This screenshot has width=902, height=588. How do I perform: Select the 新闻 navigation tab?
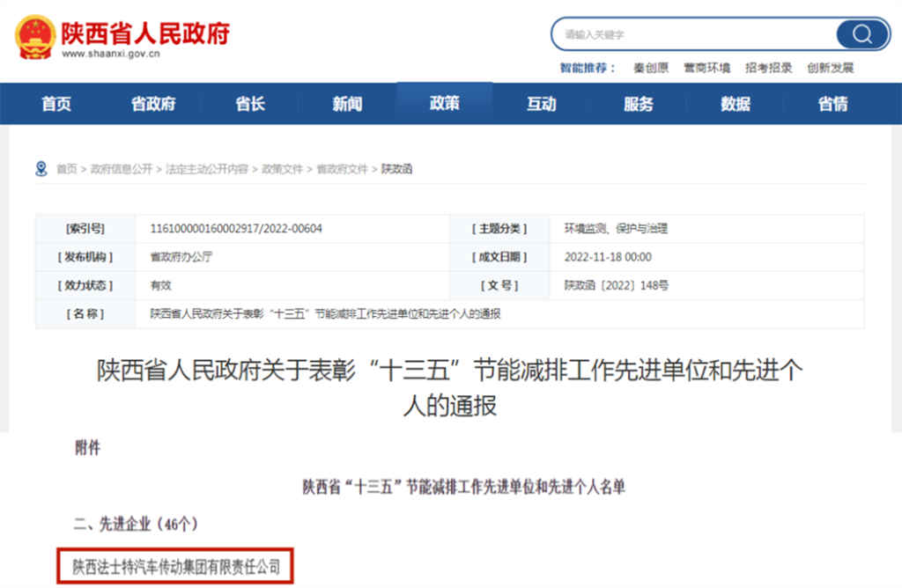pos(345,103)
